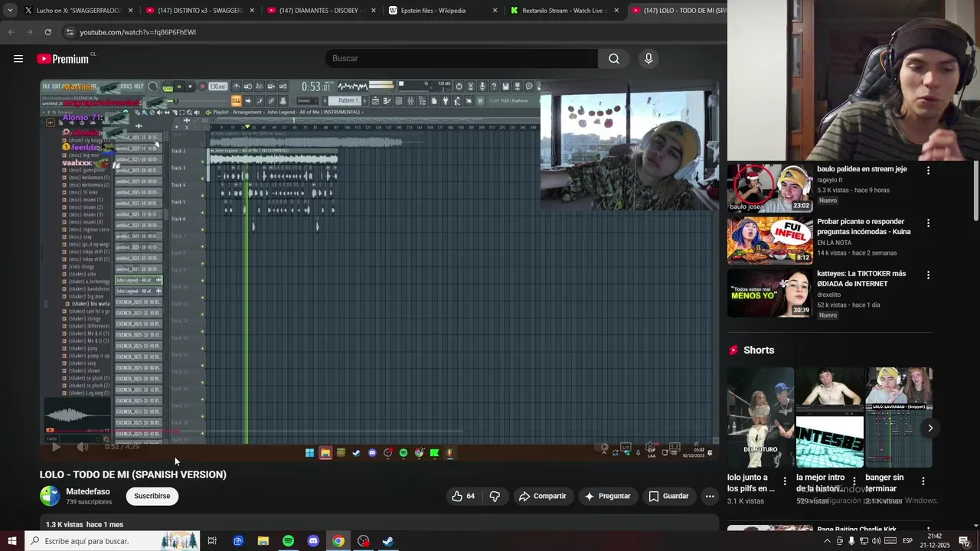This screenshot has width=980, height=551.
Task: Click the YouTube Premium logo
Action: [64, 59]
